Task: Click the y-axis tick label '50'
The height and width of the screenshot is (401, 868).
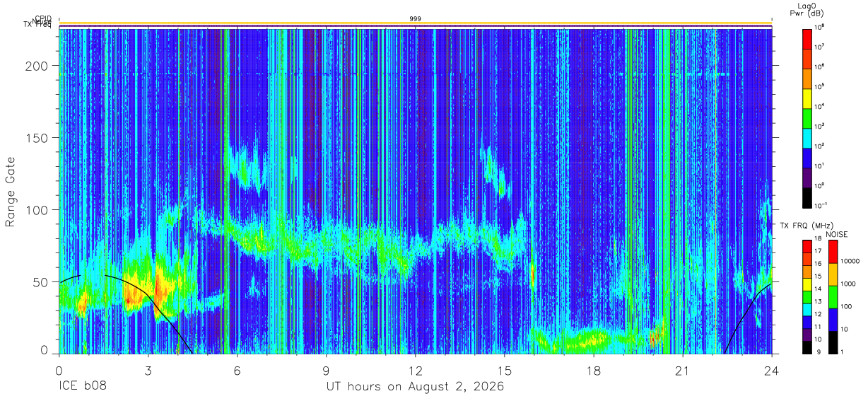Action: pyautogui.click(x=42, y=281)
